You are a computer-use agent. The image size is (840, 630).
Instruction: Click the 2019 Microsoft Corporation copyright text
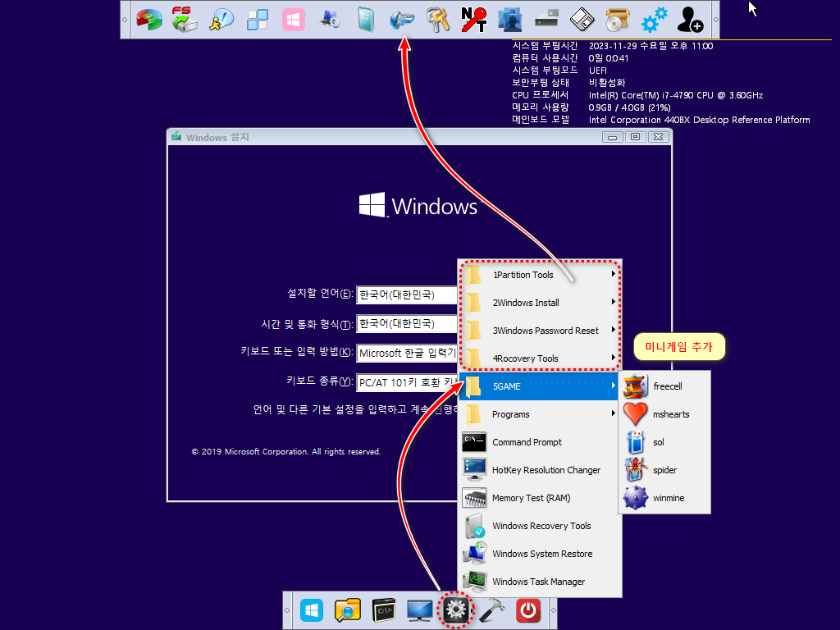point(286,452)
